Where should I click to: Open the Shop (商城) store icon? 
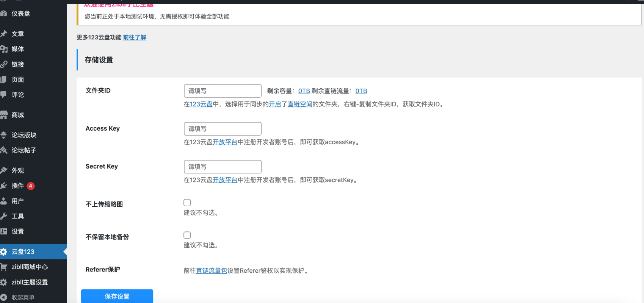coord(4,115)
